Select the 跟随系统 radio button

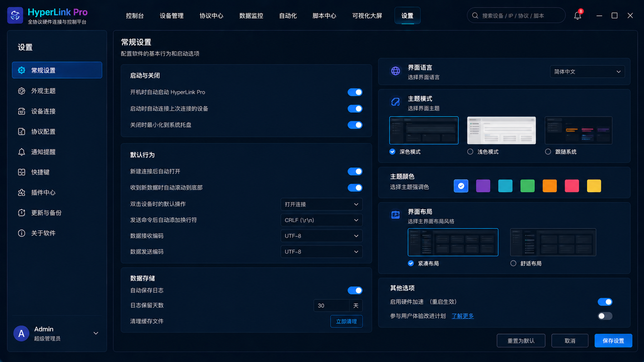click(548, 152)
